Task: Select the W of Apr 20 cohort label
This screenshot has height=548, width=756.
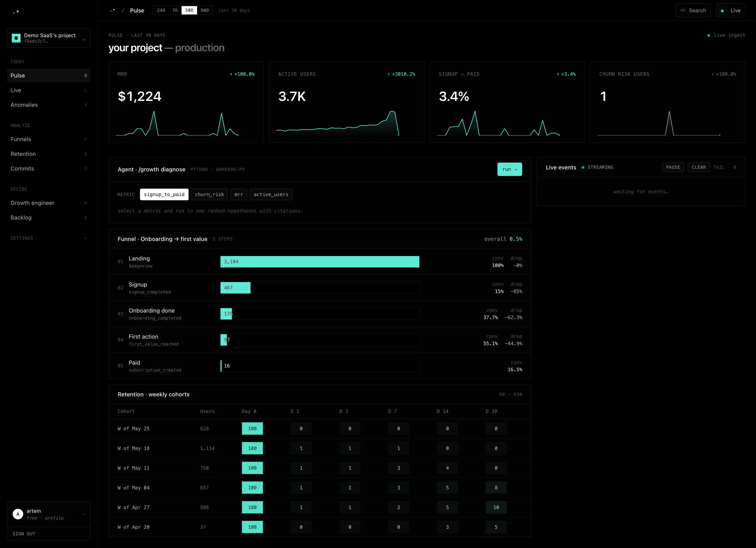Action: point(133,527)
